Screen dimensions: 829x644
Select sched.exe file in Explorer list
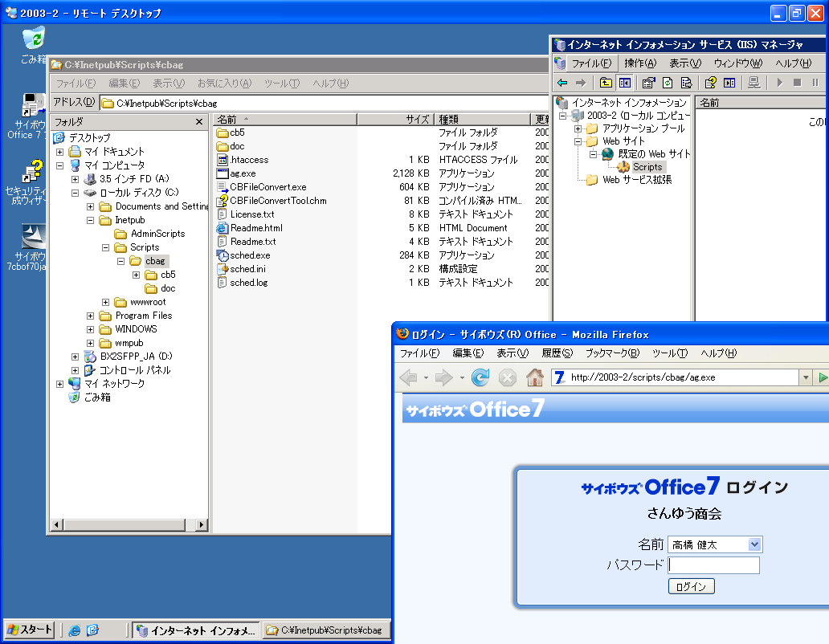point(250,255)
